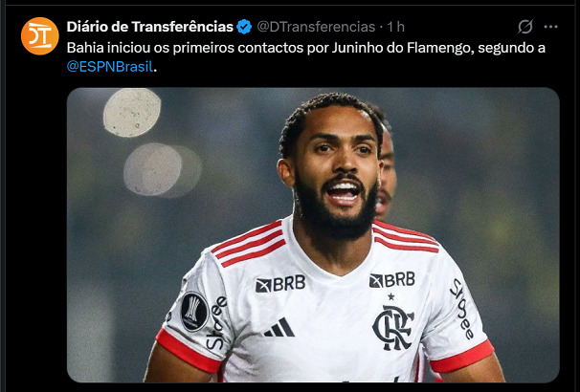Click the Adidas logo on the shirt
Viewport: 580px width, 392px height.
coord(279,327)
